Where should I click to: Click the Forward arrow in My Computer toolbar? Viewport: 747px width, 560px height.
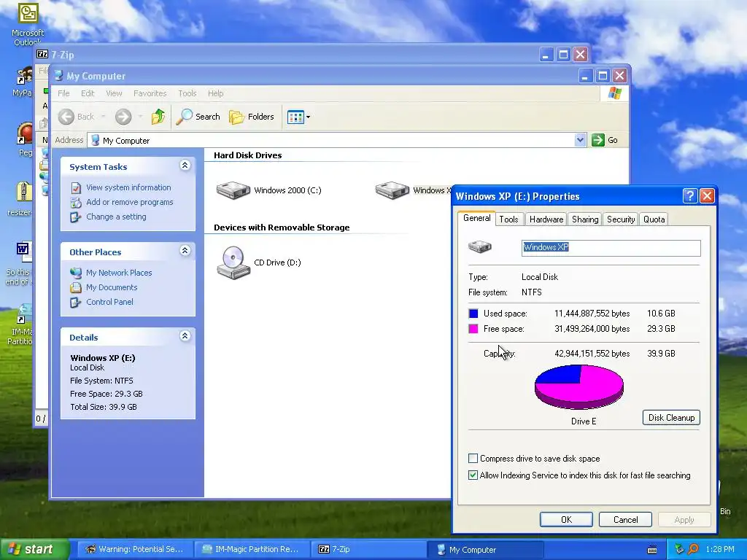tap(123, 117)
